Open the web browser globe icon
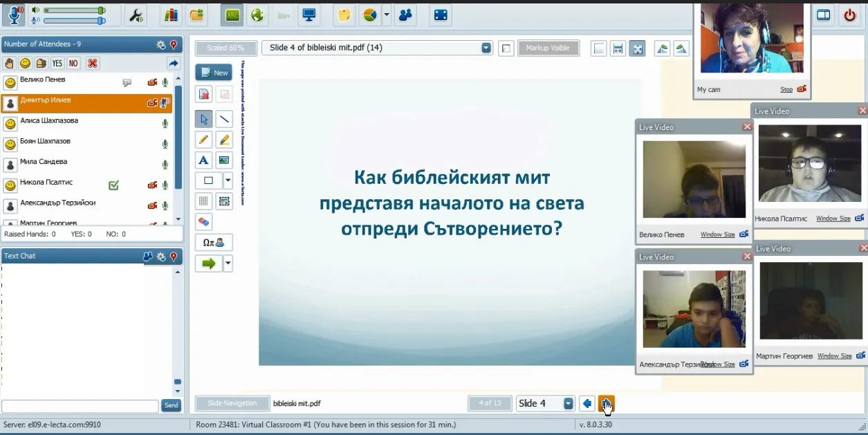Viewport: 868px width, 435px height. (258, 15)
